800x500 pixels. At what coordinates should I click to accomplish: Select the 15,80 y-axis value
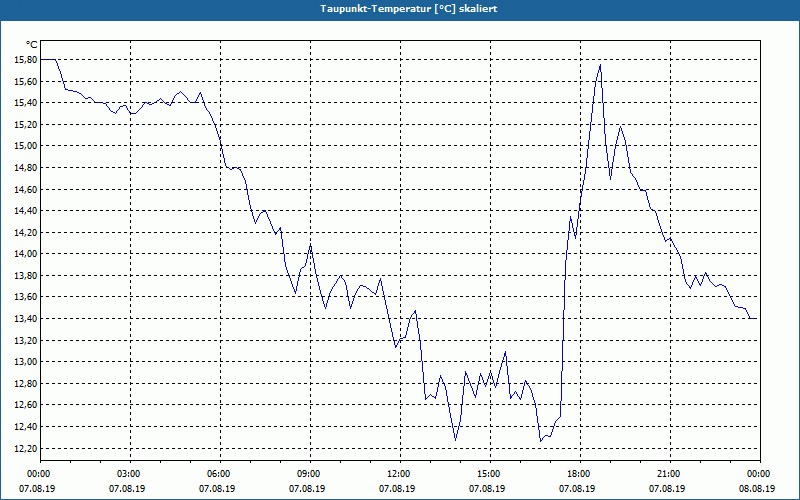[26, 60]
